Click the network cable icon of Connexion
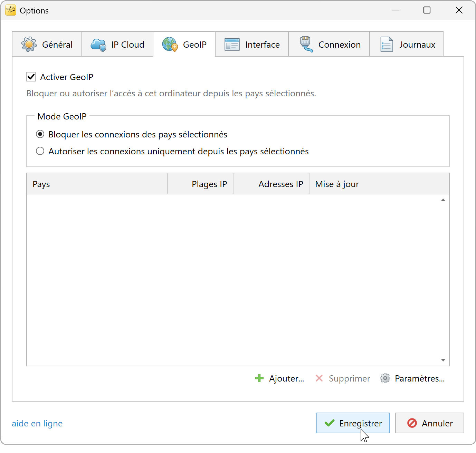The width and height of the screenshot is (476, 453). pos(306,44)
